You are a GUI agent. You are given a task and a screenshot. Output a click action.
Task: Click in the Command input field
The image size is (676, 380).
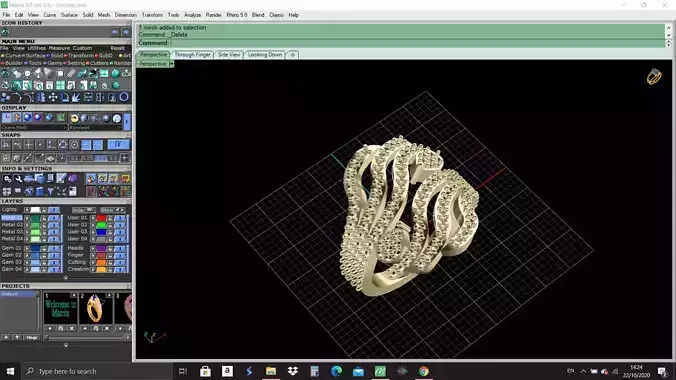[417, 43]
